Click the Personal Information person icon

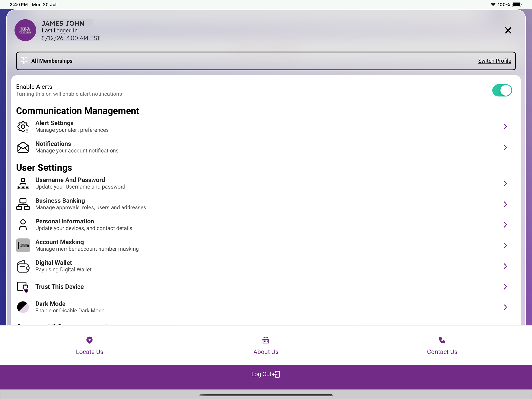pyautogui.click(x=23, y=225)
